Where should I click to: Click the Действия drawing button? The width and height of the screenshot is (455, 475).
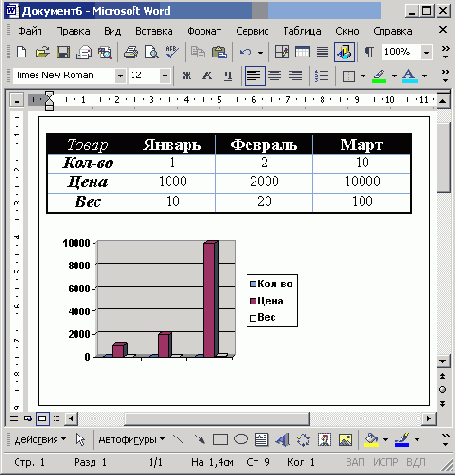pos(40,440)
